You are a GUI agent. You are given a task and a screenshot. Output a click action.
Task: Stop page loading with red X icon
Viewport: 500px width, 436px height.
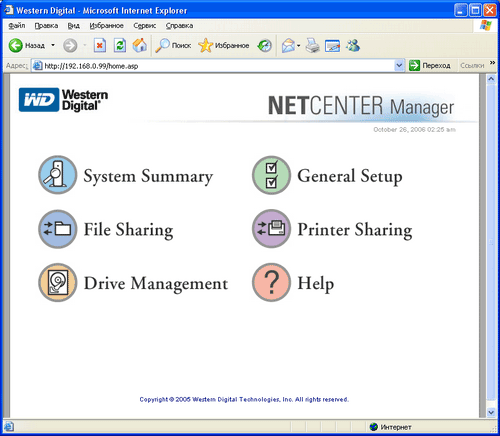coord(100,45)
